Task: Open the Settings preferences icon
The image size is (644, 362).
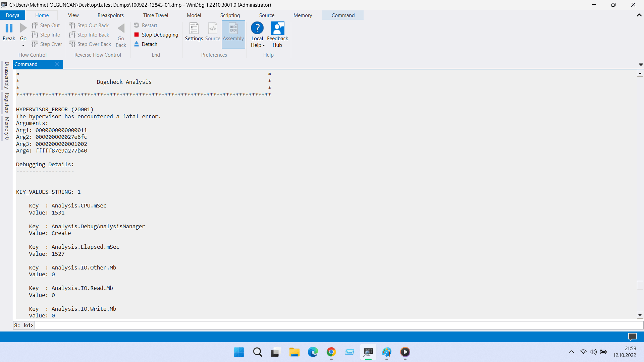Action: 194,28
